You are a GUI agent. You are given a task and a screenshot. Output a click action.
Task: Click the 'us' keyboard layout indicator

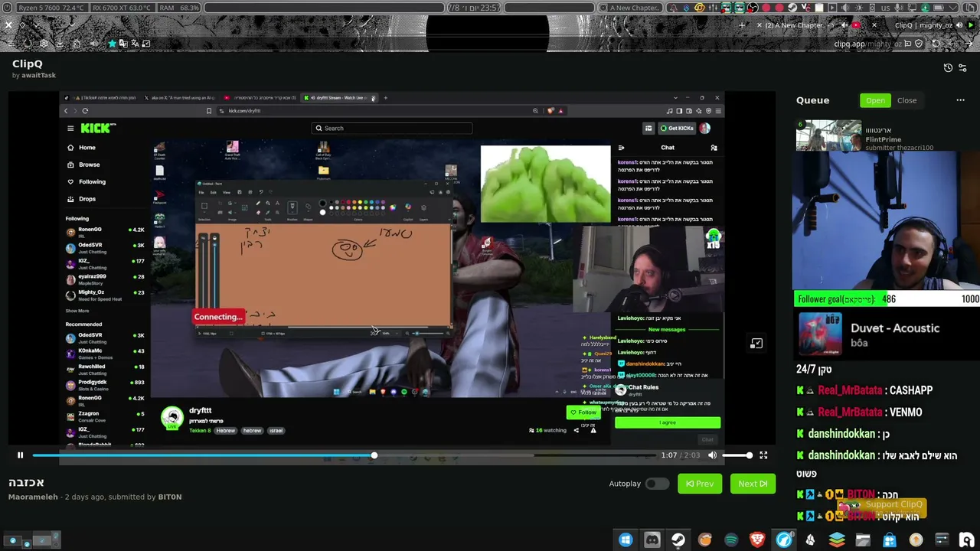pyautogui.click(x=886, y=8)
